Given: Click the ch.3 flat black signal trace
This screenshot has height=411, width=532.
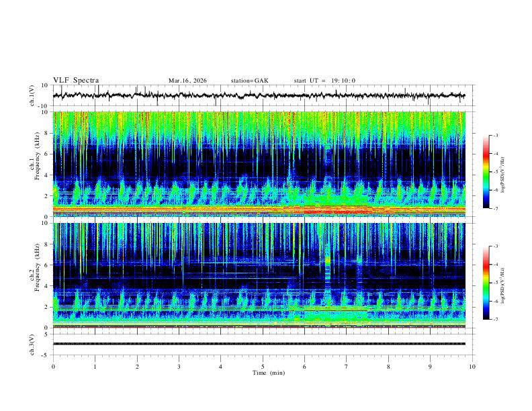Looking at the screenshot, I should pyautogui.click(x=259, y=344).
